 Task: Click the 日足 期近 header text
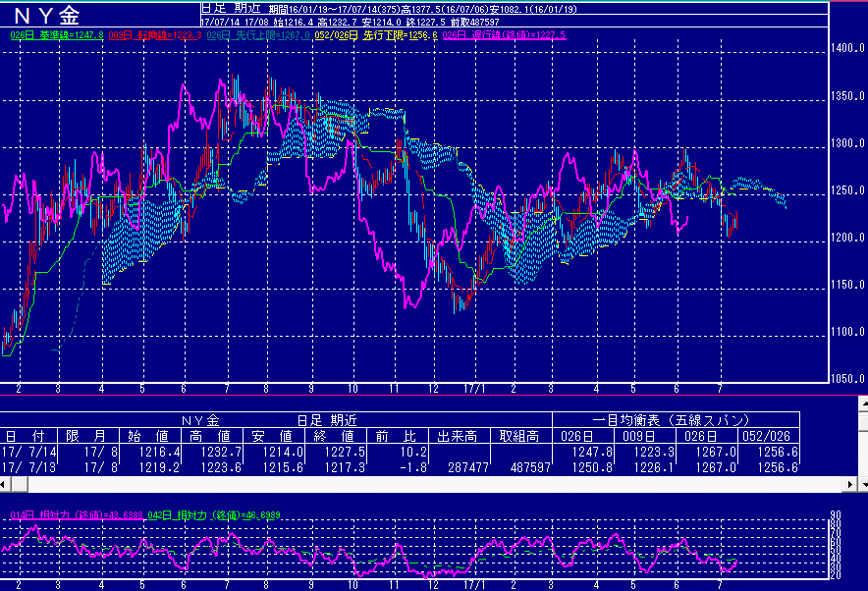[228, 9]
